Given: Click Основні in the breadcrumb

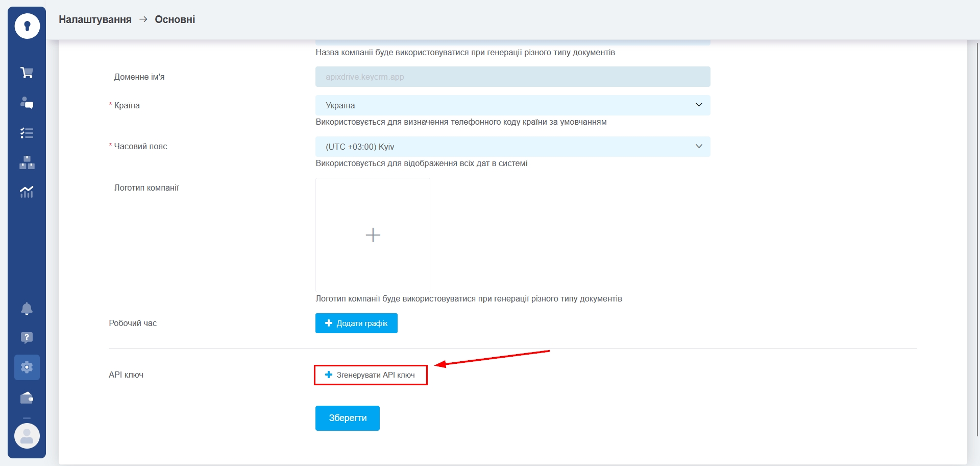Looking at the screenshot, I should tap(175, 19).
